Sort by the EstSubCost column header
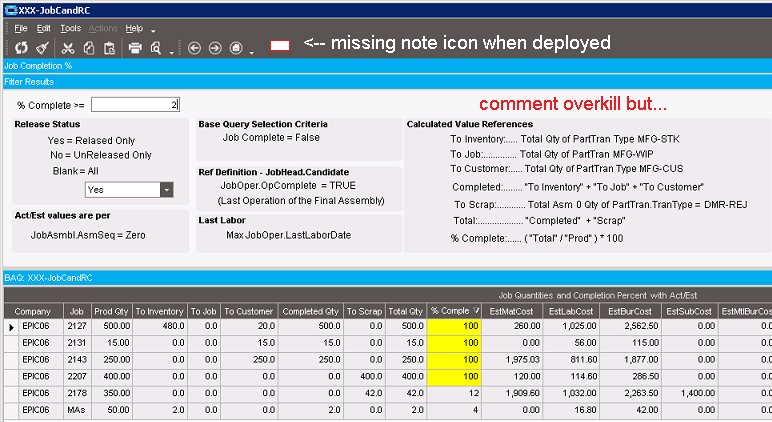Viewport: 772px width, 422px height. coord(689,311)
